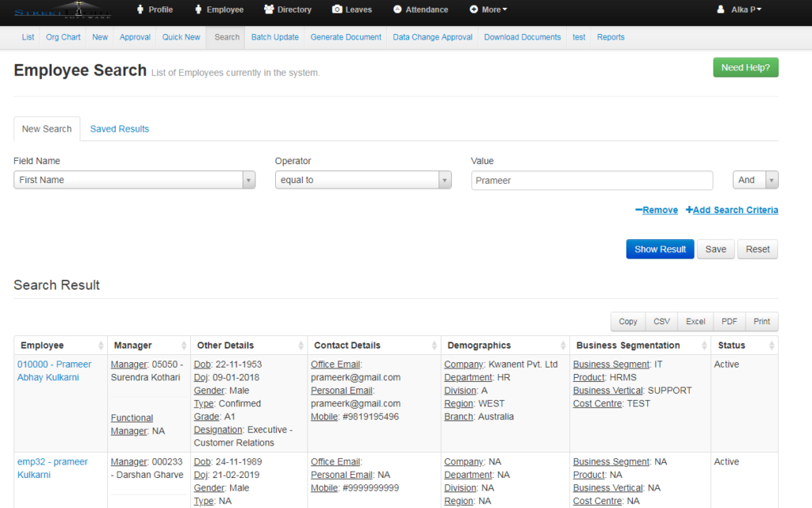This screenshot has width=812, height=508.
Task: Change the And condition dropdown
Action: tap(755, 180)
